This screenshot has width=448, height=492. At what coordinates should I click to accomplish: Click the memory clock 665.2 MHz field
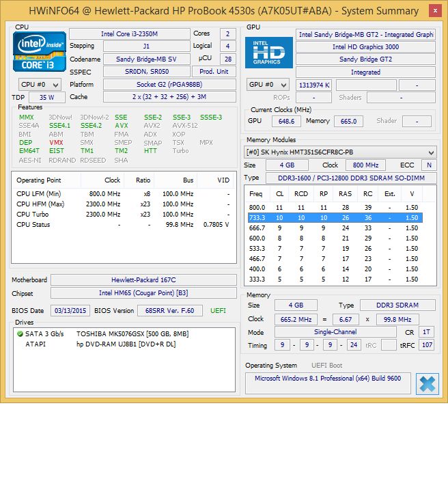(296, 319)
